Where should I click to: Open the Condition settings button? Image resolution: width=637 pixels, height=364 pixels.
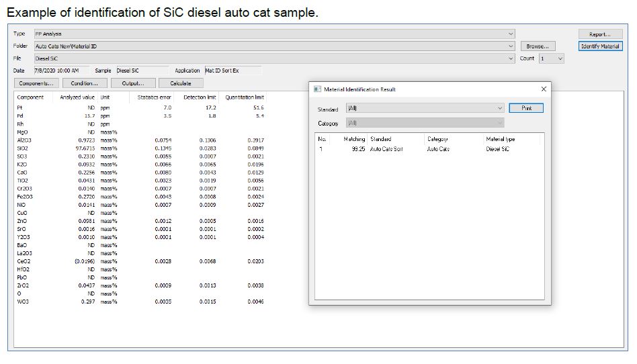pyautogui.click(x=85, y=83)
